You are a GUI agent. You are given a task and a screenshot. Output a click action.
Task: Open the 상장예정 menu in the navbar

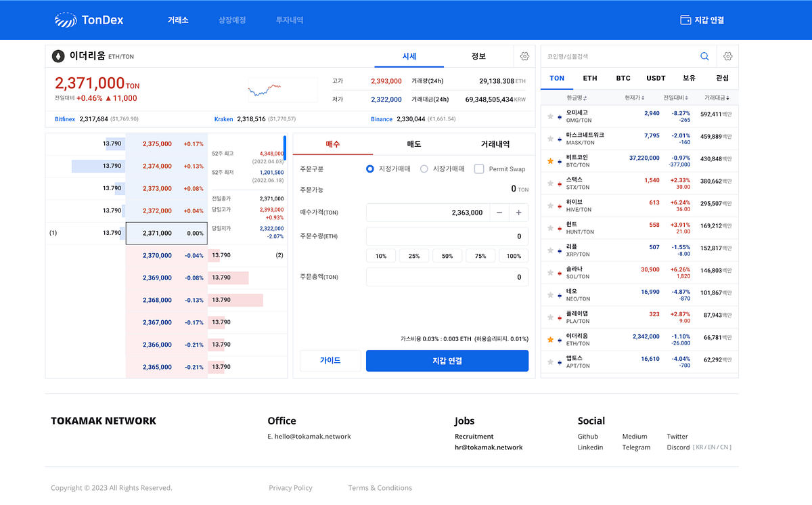point(232,20)
